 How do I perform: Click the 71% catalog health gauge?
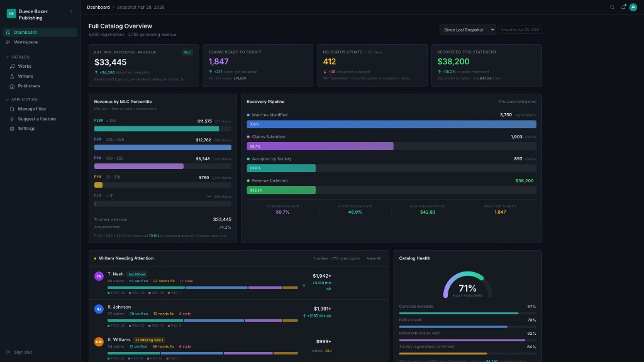(467, 285)
